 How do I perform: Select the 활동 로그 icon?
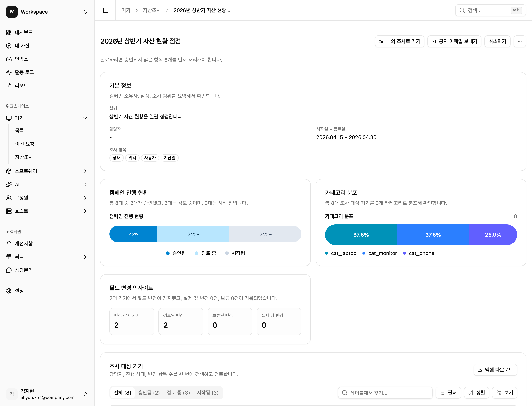click(x=9, y=72)
